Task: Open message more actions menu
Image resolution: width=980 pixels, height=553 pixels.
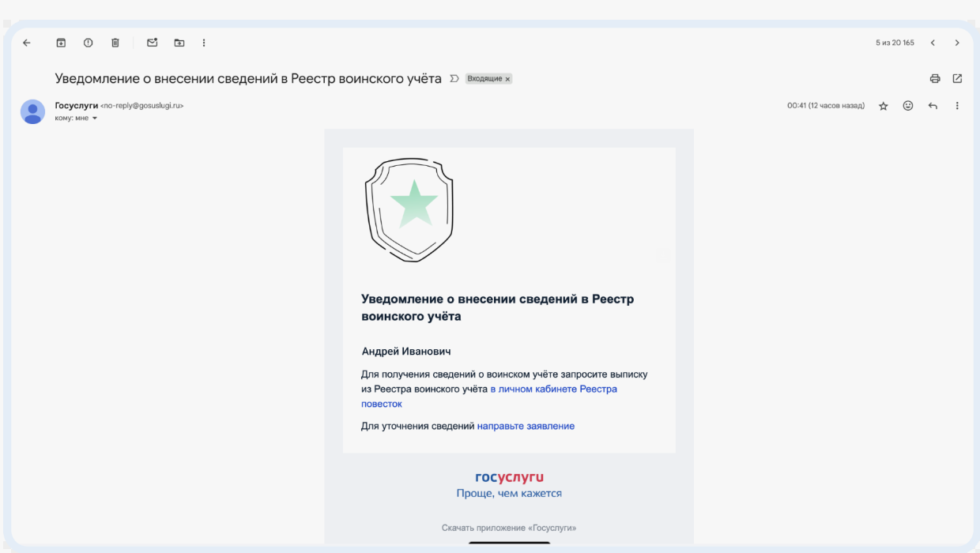Action: (957, 106)
